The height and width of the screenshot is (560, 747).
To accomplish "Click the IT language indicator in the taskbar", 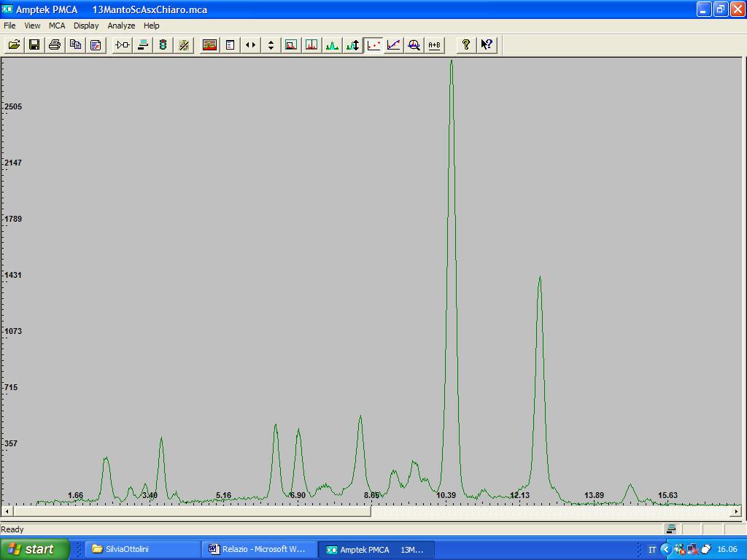I will (x=652, y=550).
